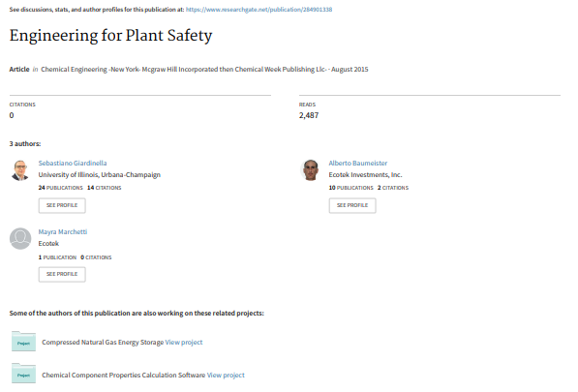Click the 10 publications stat for Baumeister
This screenshot has height=392, width=578.
click(350, 188)
